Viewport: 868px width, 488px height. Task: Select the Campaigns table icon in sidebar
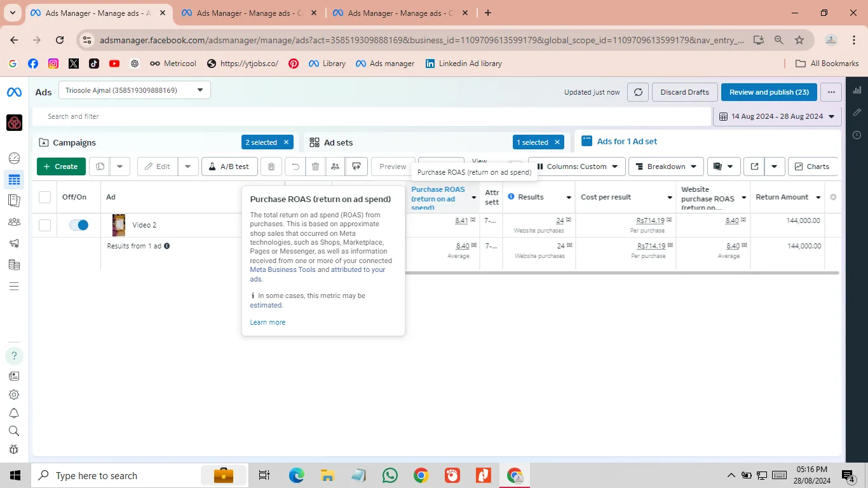point(14,180)
